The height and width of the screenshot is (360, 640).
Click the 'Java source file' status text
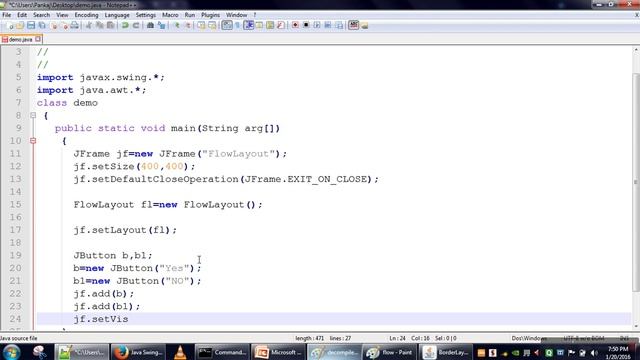[18, 338]
